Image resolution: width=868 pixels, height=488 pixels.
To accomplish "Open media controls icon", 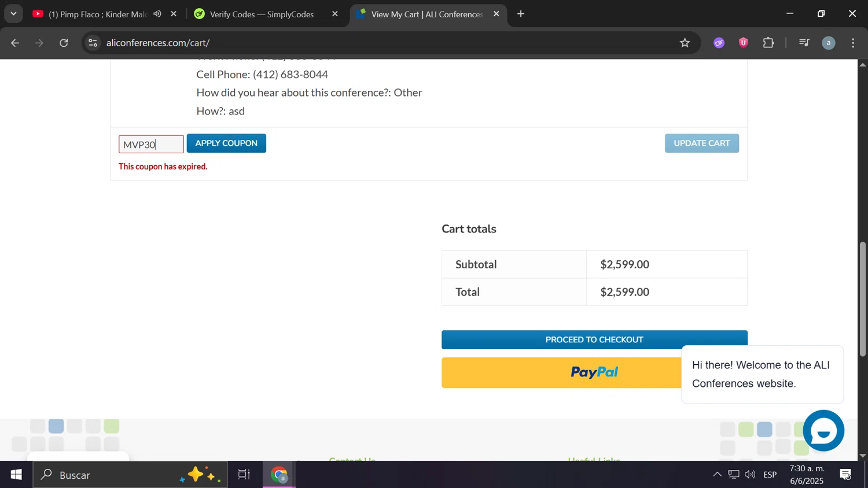I will [804, 43].
